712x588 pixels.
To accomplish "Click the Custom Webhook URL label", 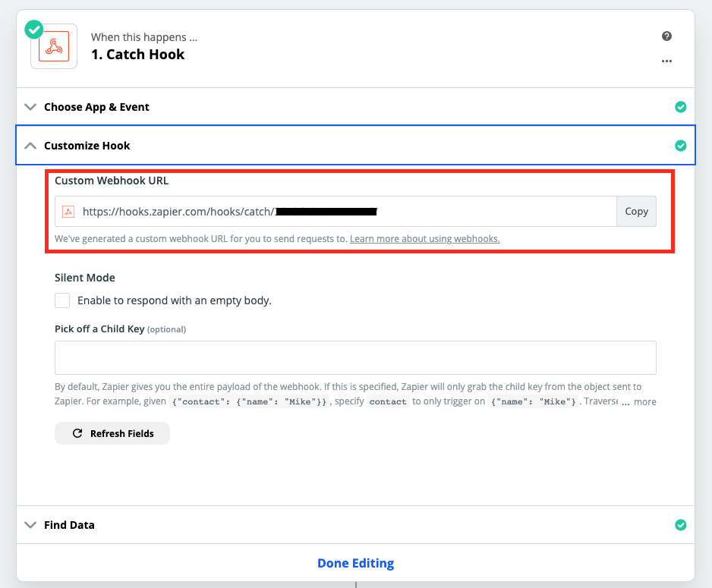I will click(112, 181).
